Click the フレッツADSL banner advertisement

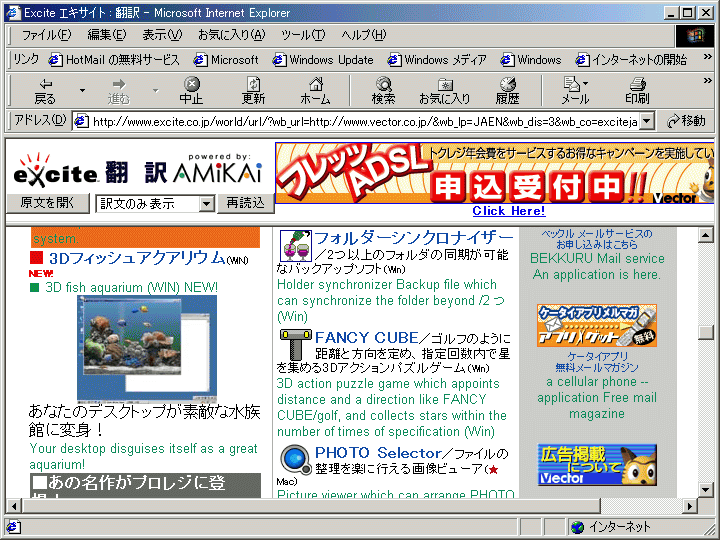[x=495, y=173]
